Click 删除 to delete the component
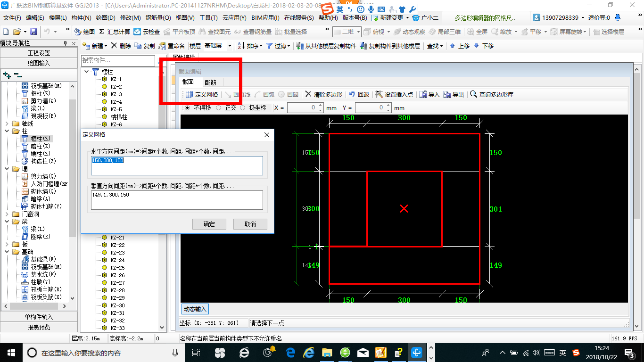 pyautogui.click(x=121, y=46)
